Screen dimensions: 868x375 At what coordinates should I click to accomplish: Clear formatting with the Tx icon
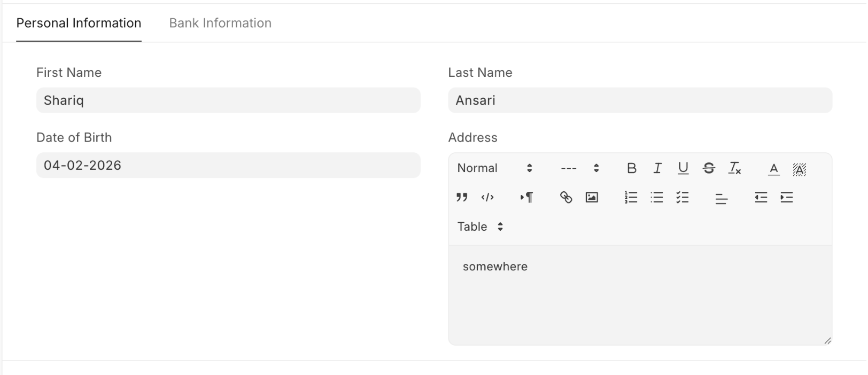tap(735, 168)
